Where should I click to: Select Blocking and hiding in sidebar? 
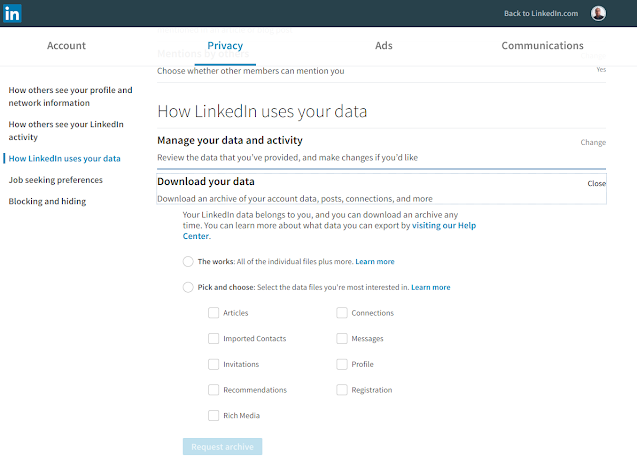47,201
